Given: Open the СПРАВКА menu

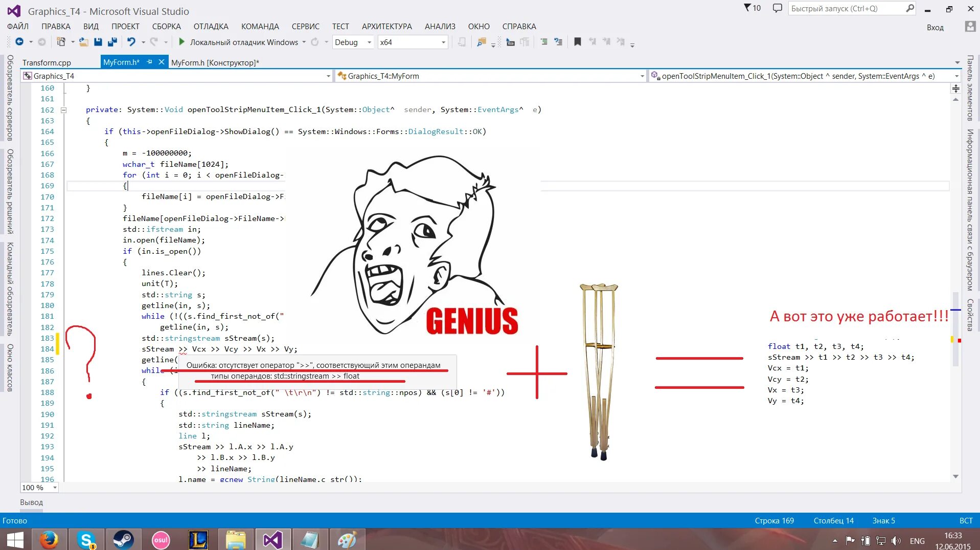Looking at the screenshot, I should coord(519,27).
